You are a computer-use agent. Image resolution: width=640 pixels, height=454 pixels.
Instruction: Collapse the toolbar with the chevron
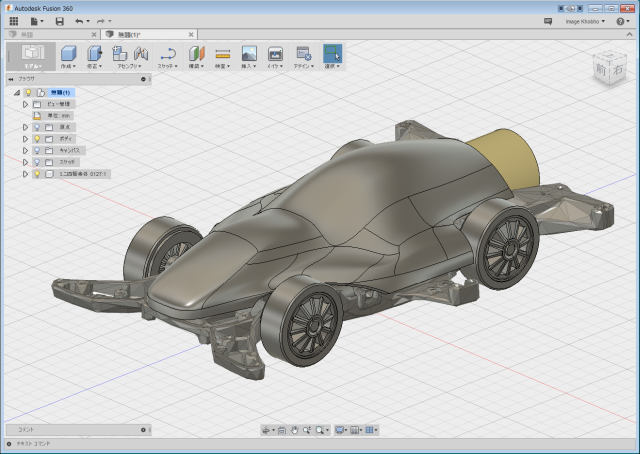[629, 35]
